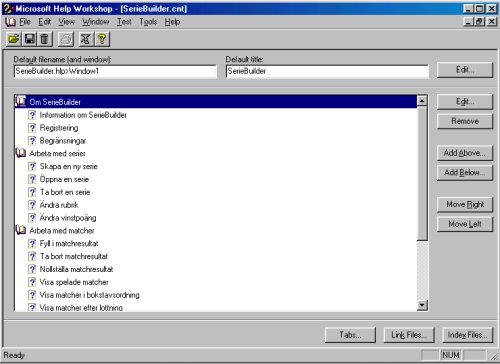
Task: Open the View menu
Action: click(66, 22)
